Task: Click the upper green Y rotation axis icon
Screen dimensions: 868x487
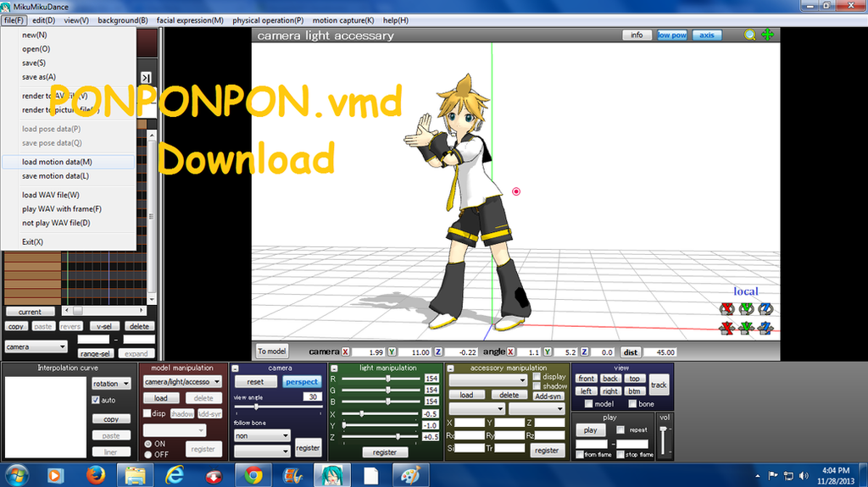Action: coord(746,308)
